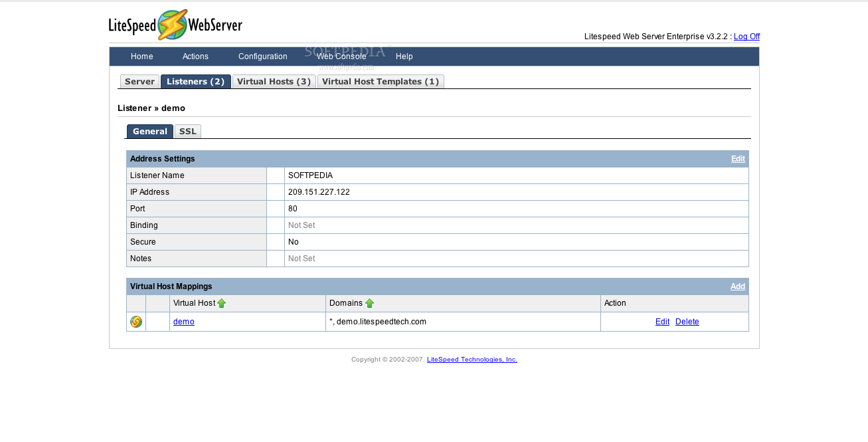The image size is (868, 442).
Task: Open the Help menu
Action: 404,56
